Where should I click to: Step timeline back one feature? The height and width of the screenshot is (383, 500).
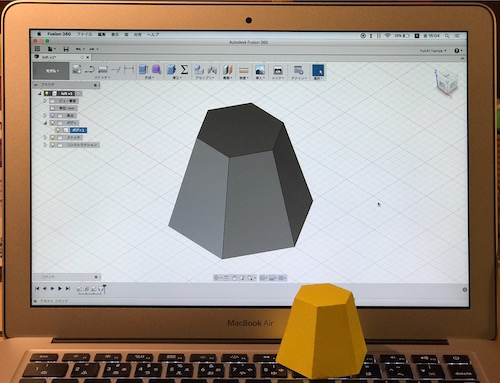[45, 289]
